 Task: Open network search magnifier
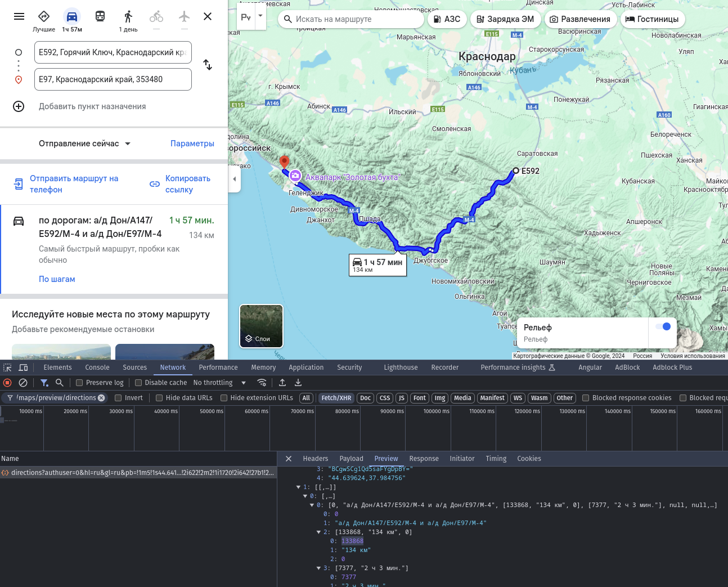60,383
